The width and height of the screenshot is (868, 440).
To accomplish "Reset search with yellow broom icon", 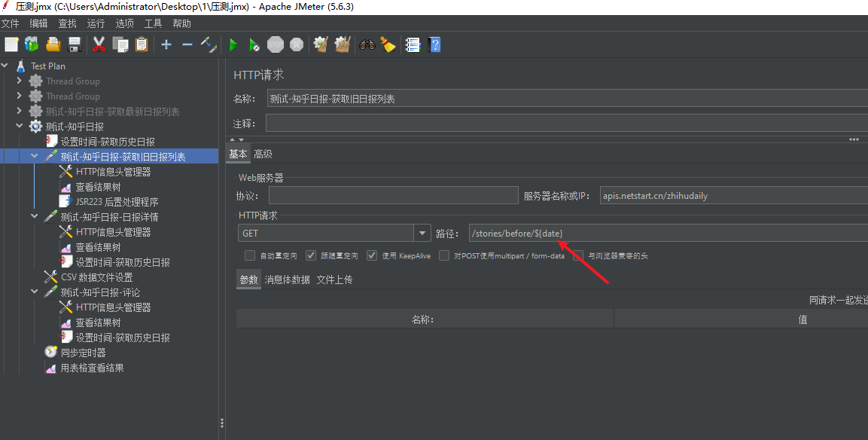I will pyautogui.click(x=388, y=44).
